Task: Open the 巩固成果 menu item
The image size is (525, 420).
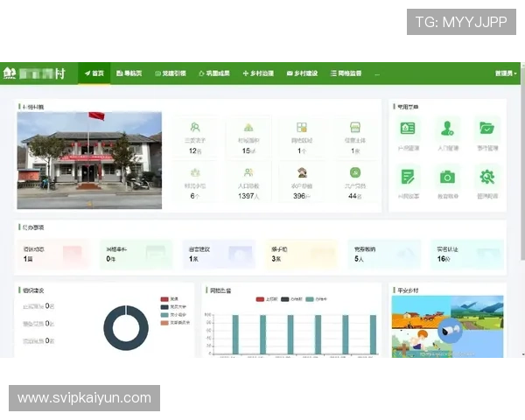Action: [x=214, y=73]
